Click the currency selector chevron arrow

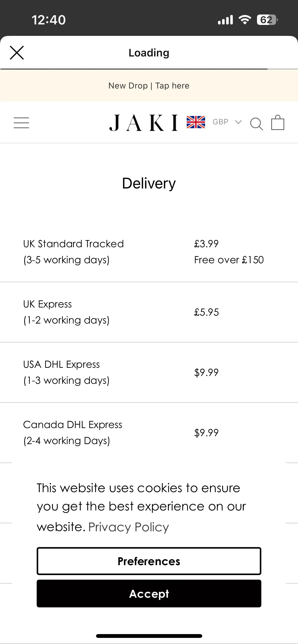pyautogui.click(x=238, y=122)
